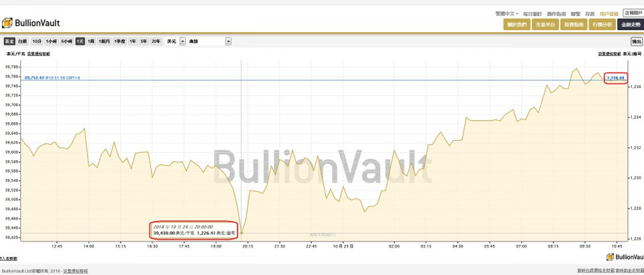Click the 1,232 right axis value
Image resolution: width=644 pixels, height=275 pixels.
(x=635, y=148)
